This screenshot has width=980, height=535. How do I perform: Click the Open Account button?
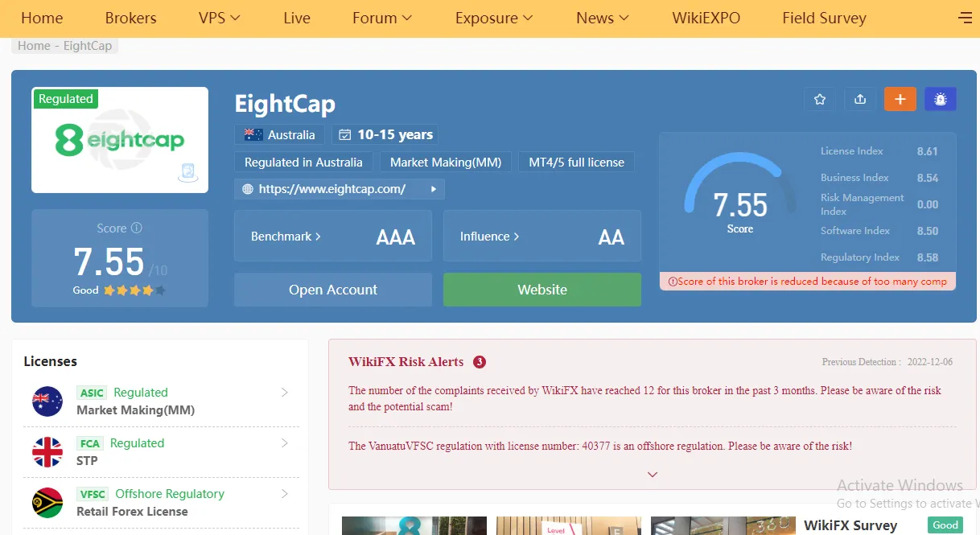(x=333, y=290)
